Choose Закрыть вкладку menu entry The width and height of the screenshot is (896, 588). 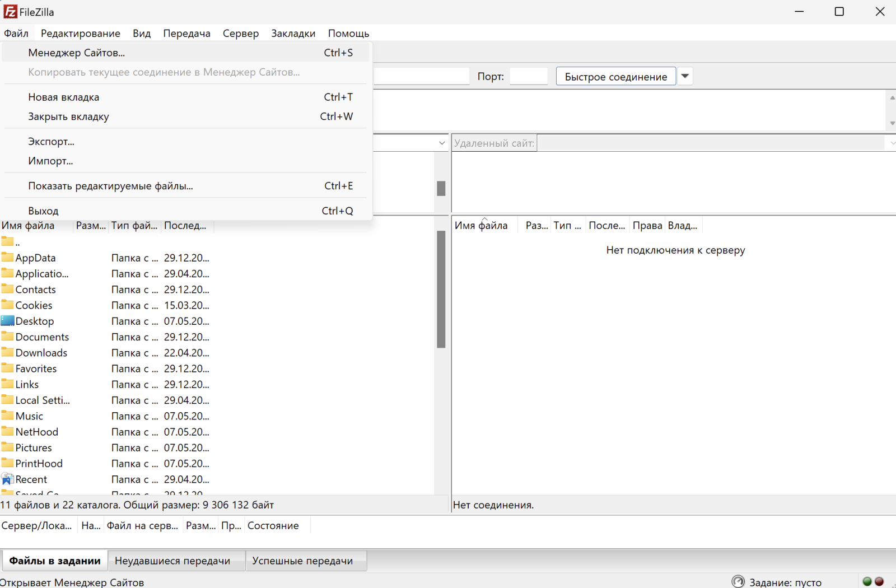pyautogui.click(x=187, y=116)
